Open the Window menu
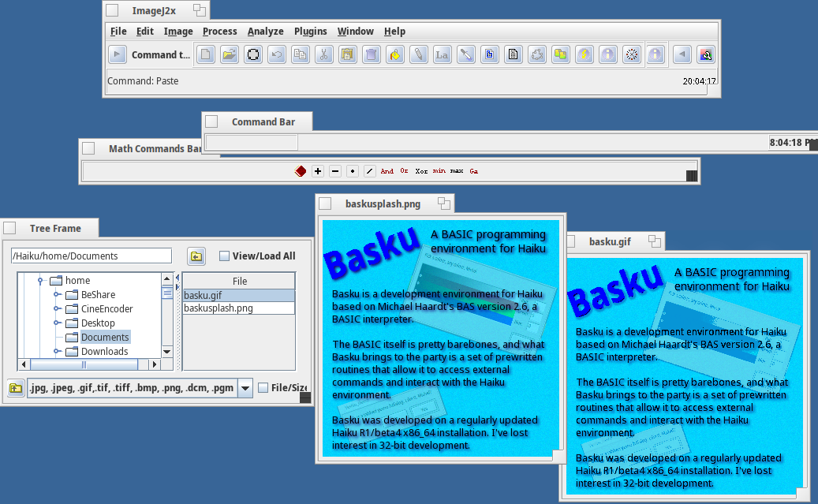Viewport: 818px width, 504px height. pos(355,32)
